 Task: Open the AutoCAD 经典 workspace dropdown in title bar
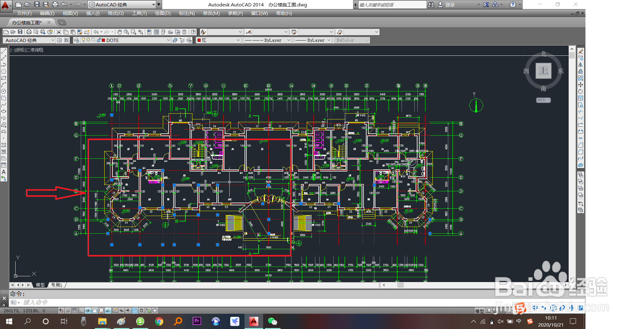coord(122,5)
